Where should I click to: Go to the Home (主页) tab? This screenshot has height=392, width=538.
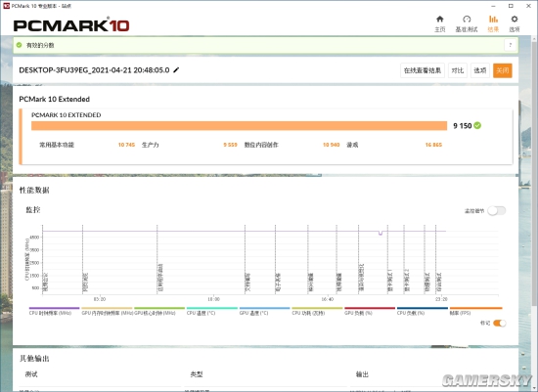click(x=439, y=23)
